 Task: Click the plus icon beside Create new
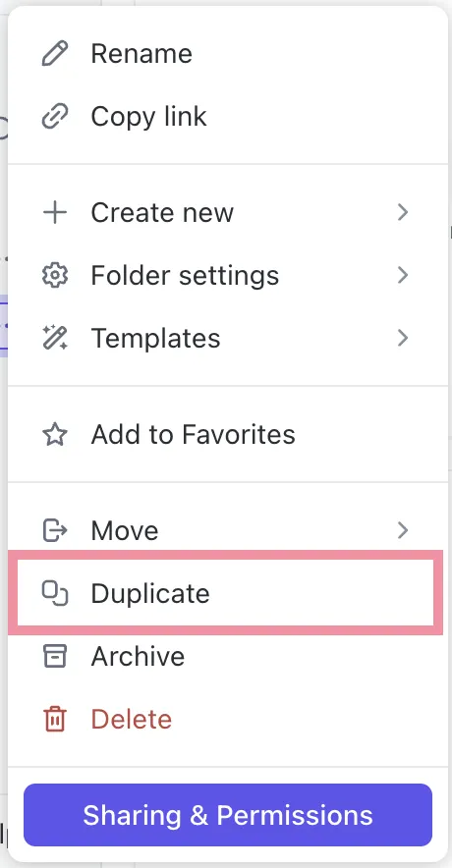pos(55,212)
